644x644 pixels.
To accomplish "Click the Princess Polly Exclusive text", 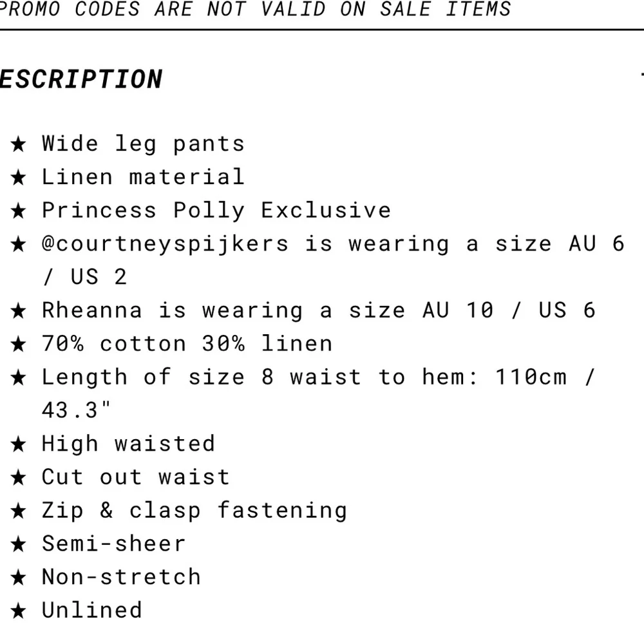I will [x=216, y=211].
